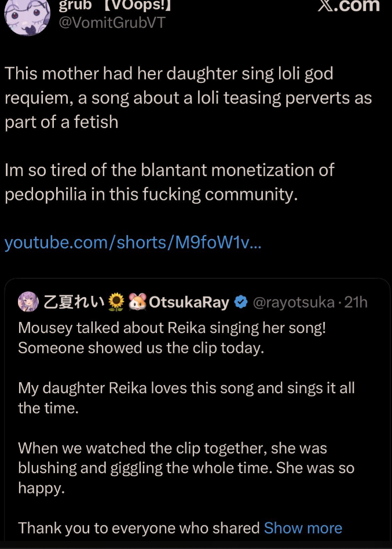392x549 pixels.
Task: Click the 乙夏れい display name
Action: (73, 302)
